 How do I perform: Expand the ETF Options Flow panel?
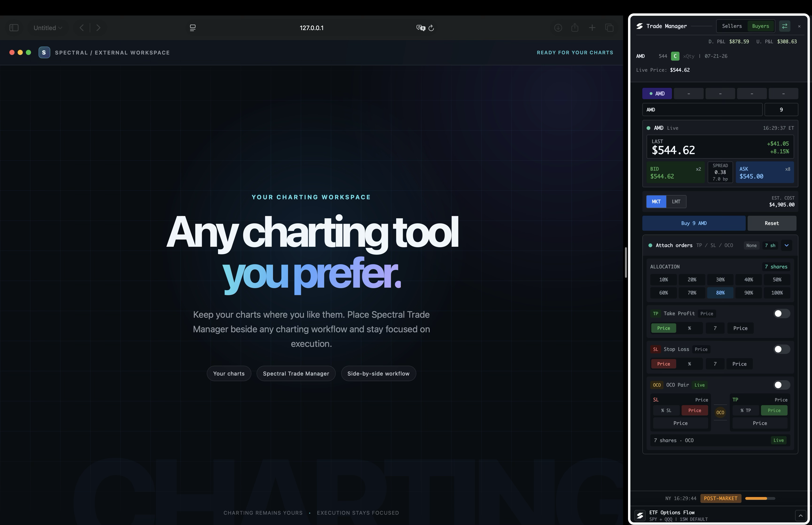point(800,515)
